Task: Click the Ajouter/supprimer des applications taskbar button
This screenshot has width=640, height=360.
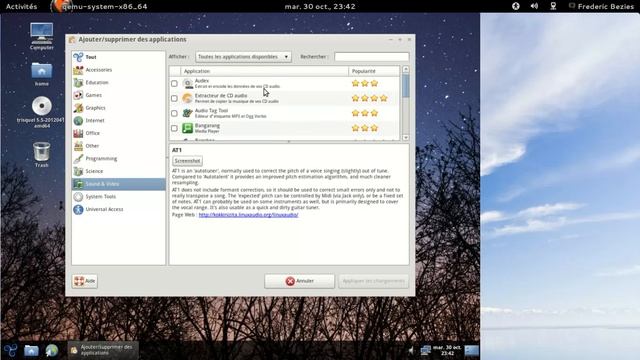Action: 103,350
